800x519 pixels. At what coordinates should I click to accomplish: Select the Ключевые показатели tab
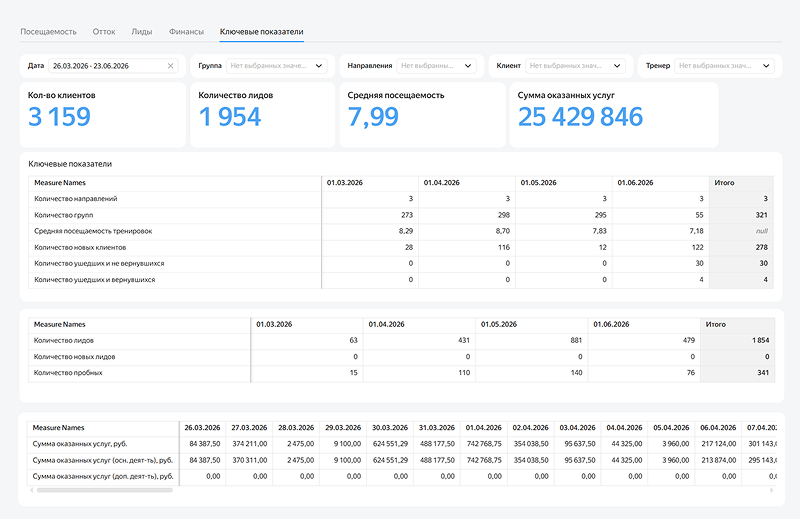click(x=262, y=32)
